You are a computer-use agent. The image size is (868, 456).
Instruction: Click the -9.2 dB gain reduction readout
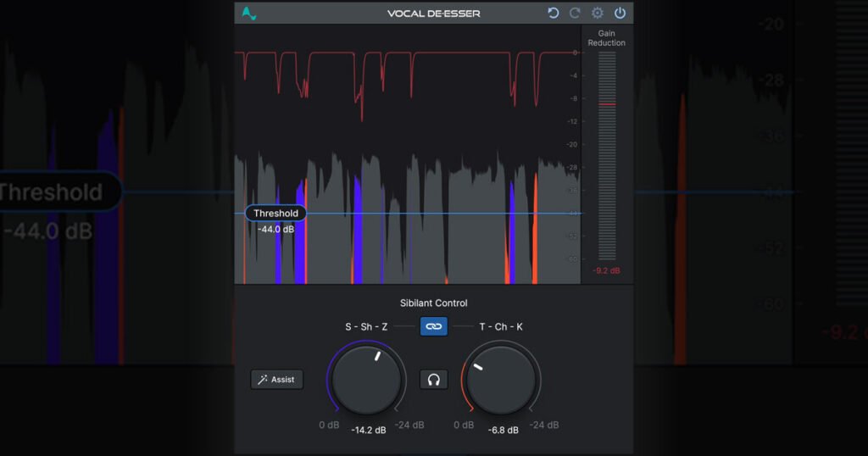pos(607,270)
